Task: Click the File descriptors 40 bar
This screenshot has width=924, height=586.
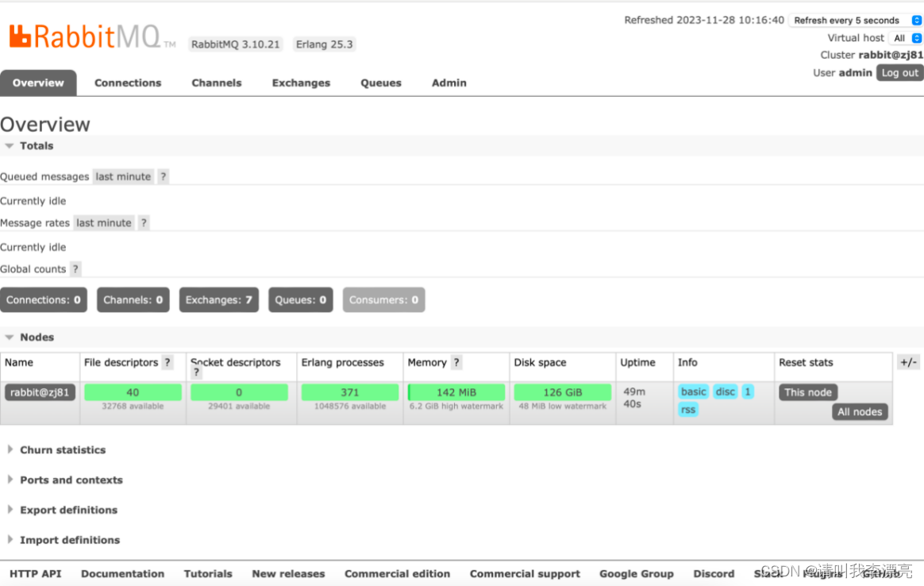Action: (x=133, y=392)
